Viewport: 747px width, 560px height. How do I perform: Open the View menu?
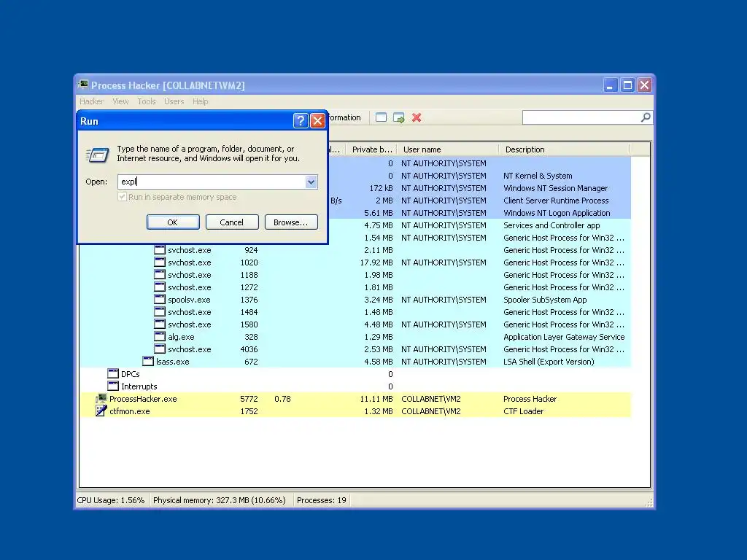coord(120,101)
